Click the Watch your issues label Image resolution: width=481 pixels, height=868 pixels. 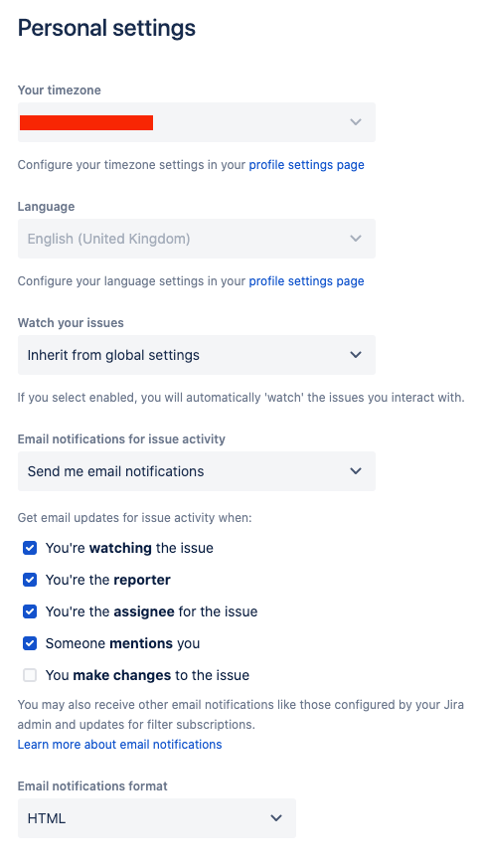(x=71, y=323)
